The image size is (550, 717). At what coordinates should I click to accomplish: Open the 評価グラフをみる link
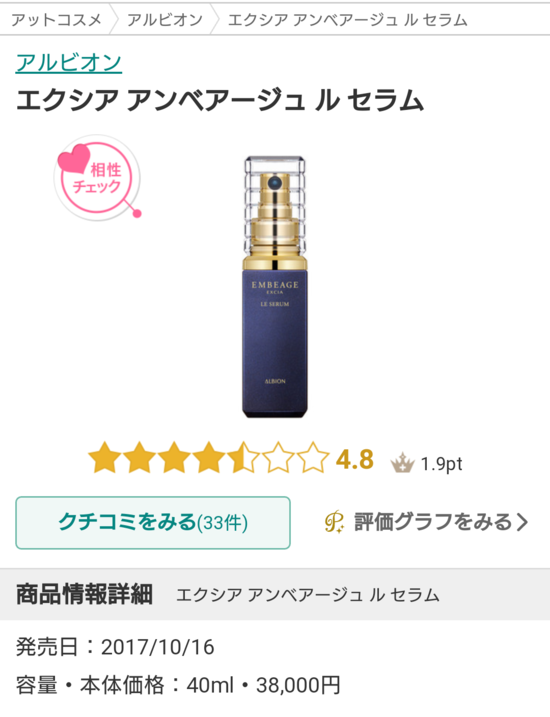pos(427,522)
